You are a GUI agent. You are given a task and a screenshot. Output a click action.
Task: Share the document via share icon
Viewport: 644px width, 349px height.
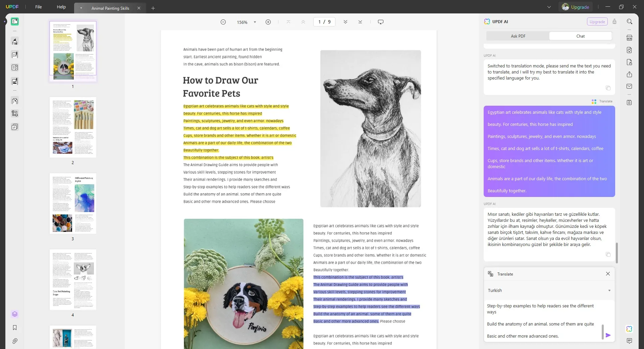coord(630,74)
